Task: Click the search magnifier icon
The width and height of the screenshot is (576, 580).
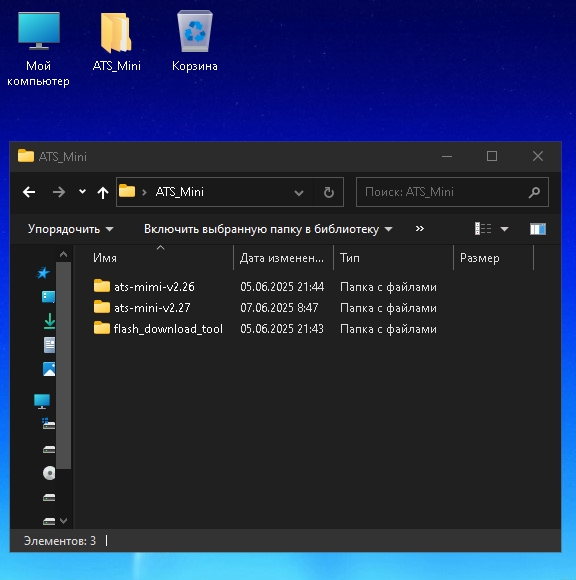Action: coord(534,192)
